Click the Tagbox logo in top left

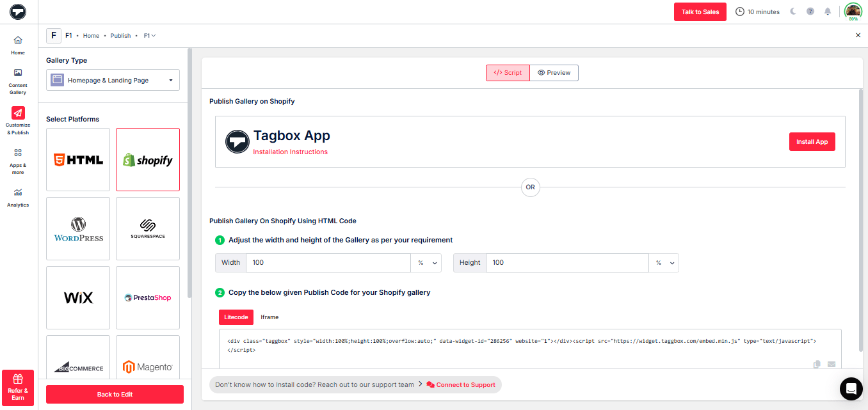tap(18, 12)
